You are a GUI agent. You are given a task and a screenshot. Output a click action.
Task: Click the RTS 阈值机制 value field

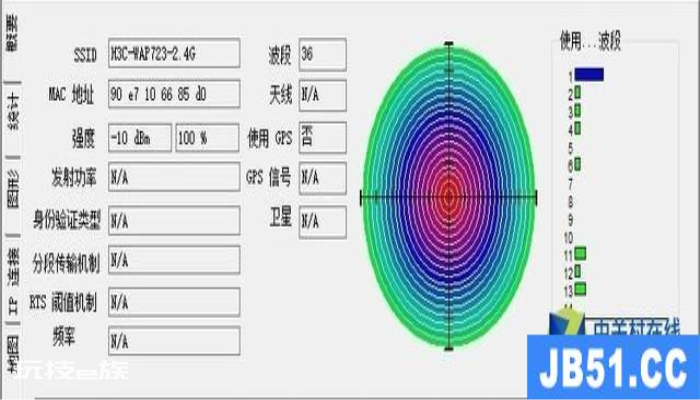(174, 303)
